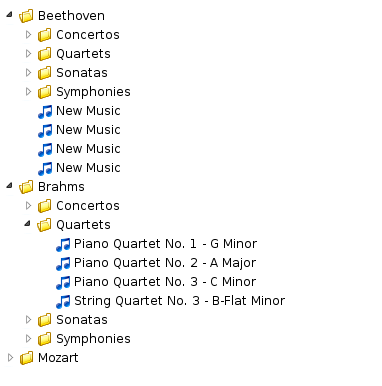Select Beethoven's Sonatas folder label
This screenshot has height=386, width=382.
pos(82,73)
